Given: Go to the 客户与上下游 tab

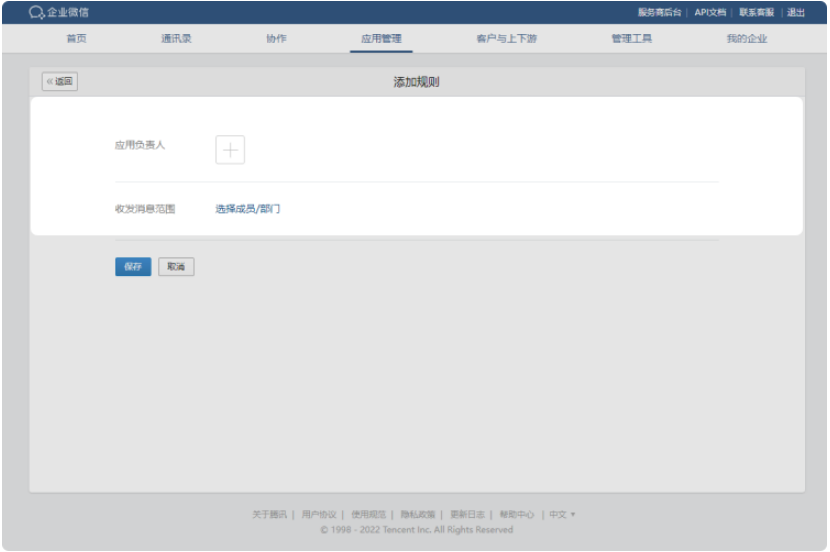Looking at the screenshot, I should tap(506, 39).
